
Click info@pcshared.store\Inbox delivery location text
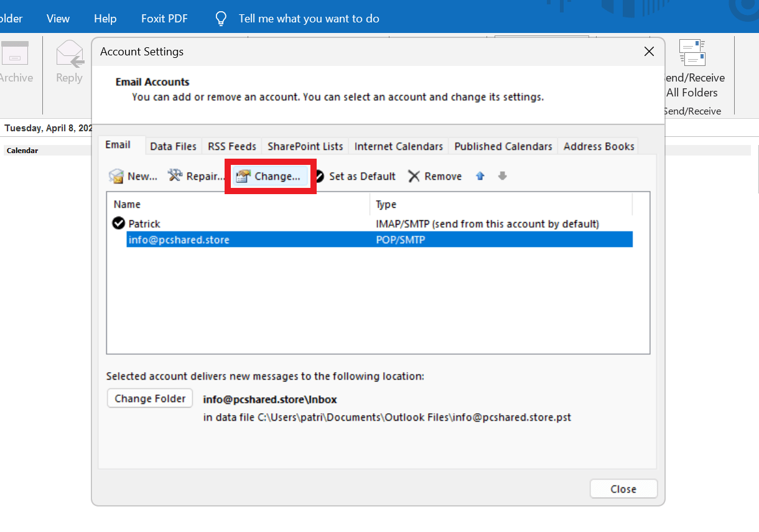[x=270, y=399]
